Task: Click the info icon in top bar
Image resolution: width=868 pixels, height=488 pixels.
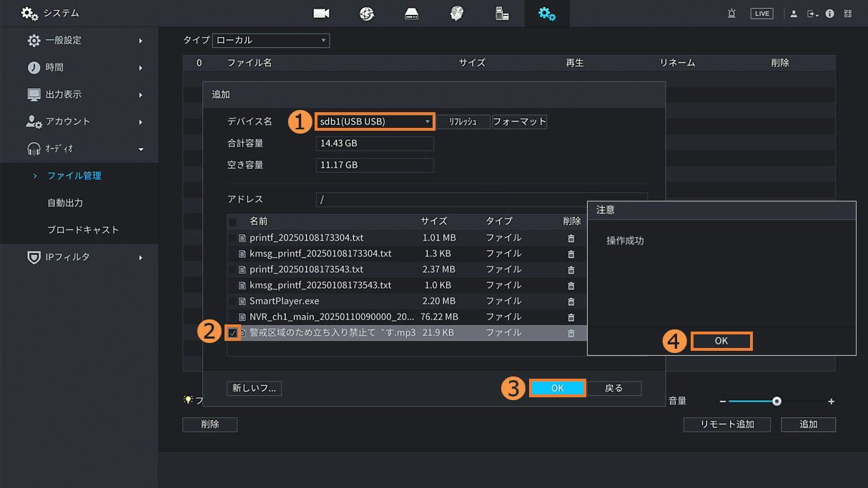Action: 829,14
